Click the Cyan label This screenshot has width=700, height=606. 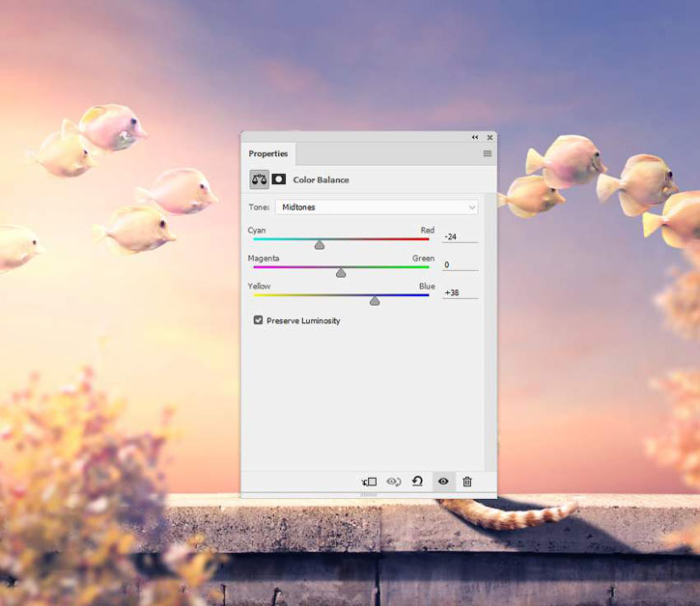click(257, 231)
